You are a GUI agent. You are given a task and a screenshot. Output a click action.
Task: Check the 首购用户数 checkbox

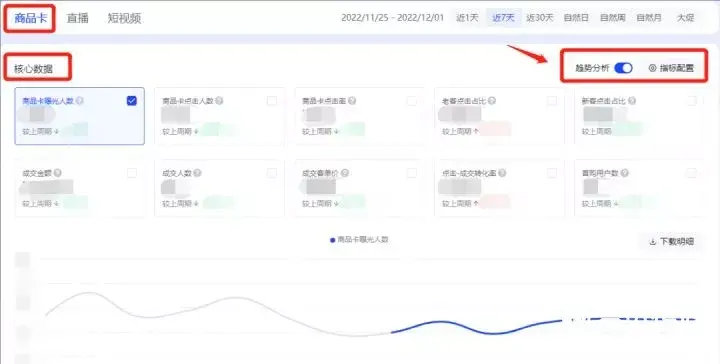click(692, 173)
